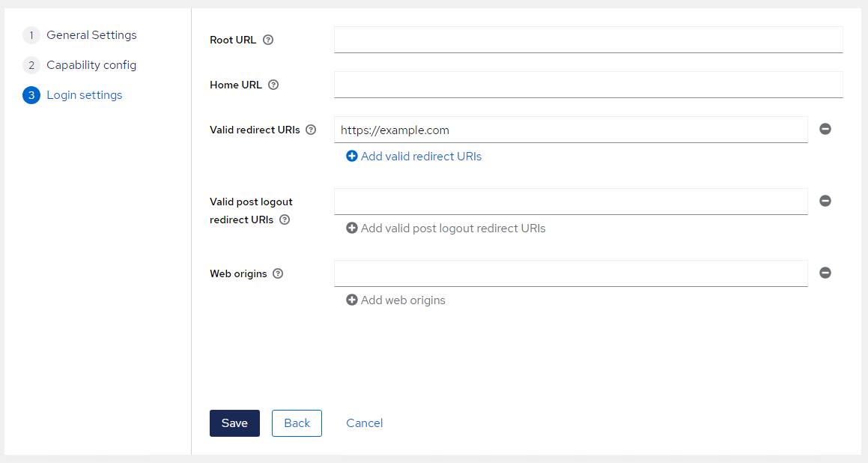Click into the Home URL field
This screenshot has width=868, height=463.
(588, 85)
